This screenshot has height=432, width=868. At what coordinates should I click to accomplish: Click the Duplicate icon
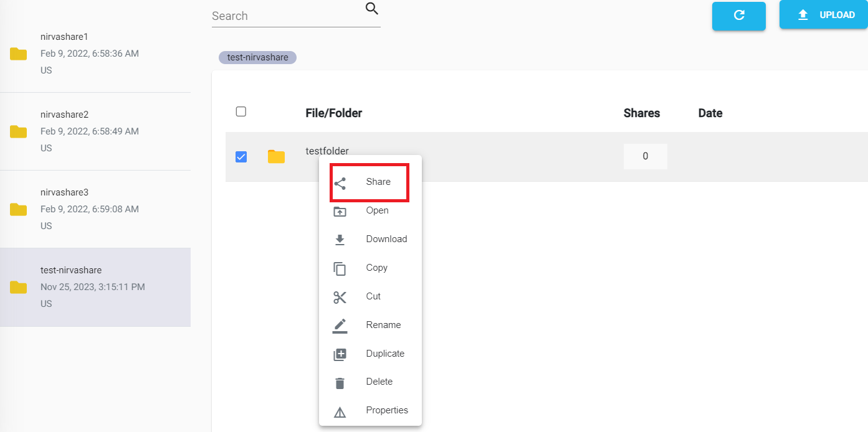click(x=340, y=354)
